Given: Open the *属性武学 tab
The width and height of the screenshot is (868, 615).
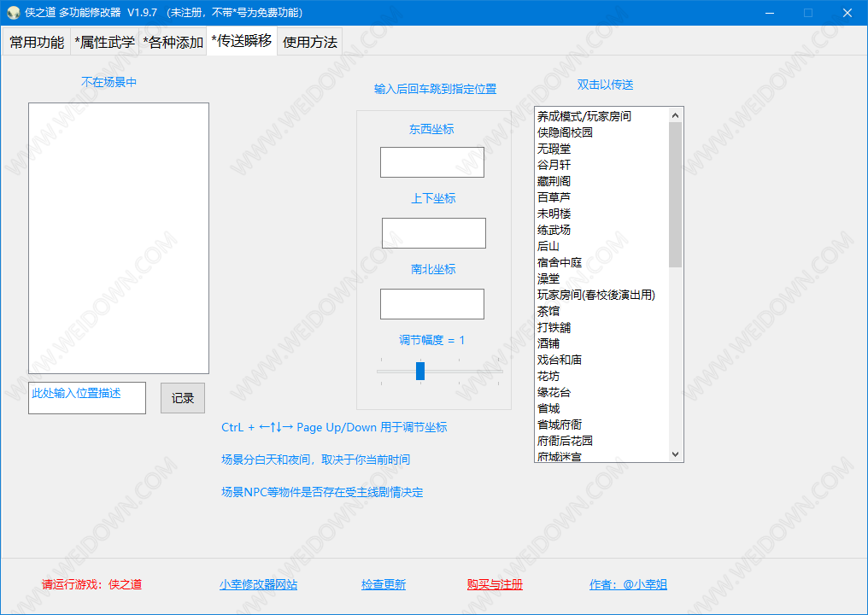Looking at the screenshot, I should tap(104, 42).
